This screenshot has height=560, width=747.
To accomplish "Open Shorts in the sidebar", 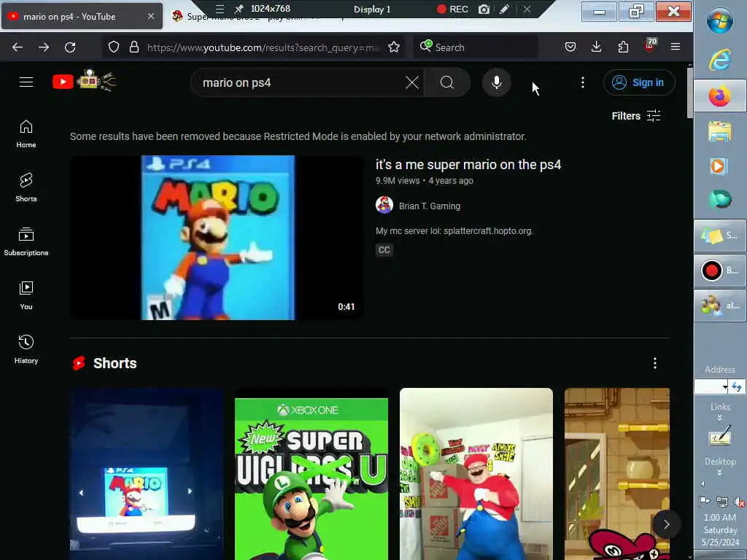I will 26,187.
